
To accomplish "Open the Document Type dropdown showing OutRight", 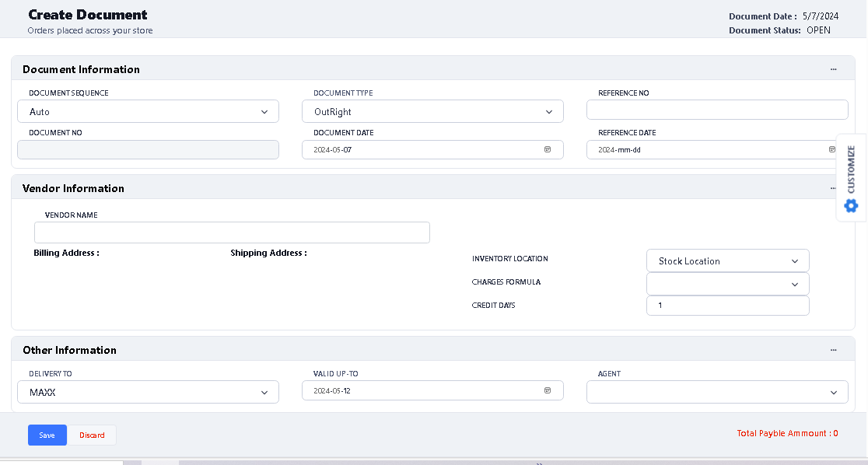I will click(432, 112).
